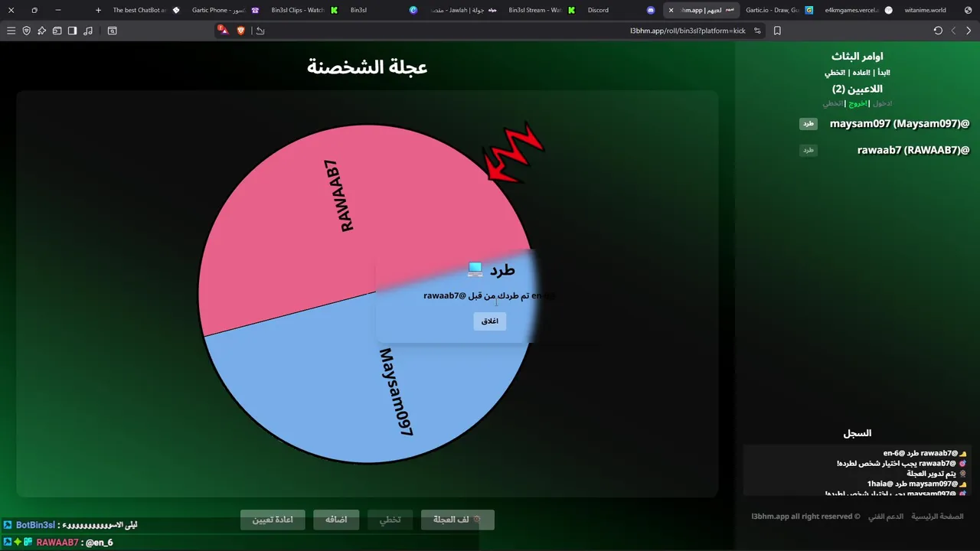980x551 pixels.
Task: Open the Brave wallet icon
Action: pyautogui.click(x=57, y=31)
